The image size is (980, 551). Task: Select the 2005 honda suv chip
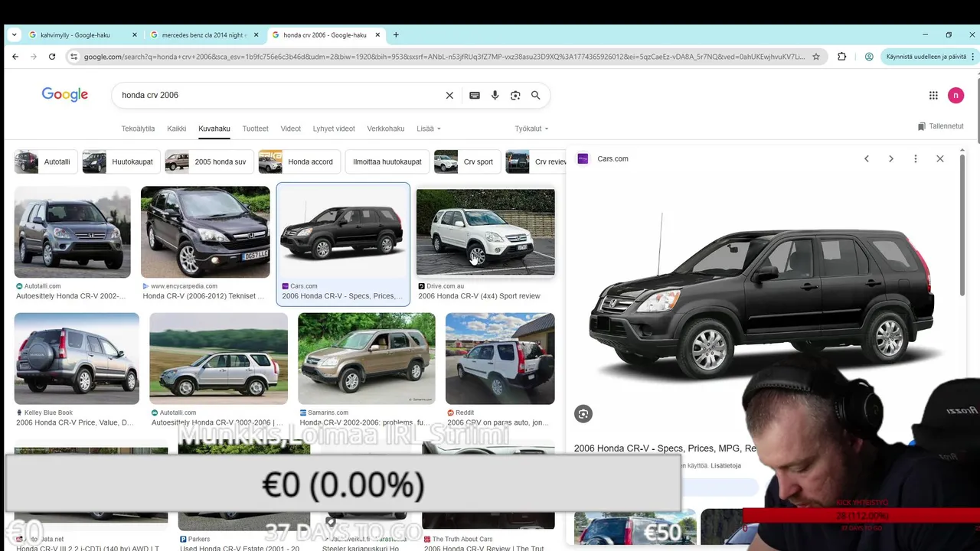click(209, 161)
